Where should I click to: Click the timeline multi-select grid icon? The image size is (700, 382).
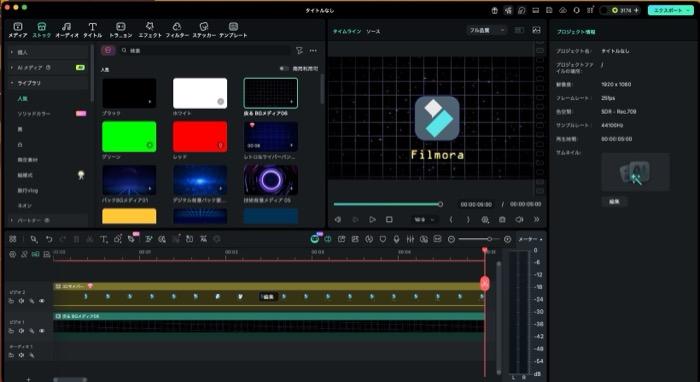[12, 239]
